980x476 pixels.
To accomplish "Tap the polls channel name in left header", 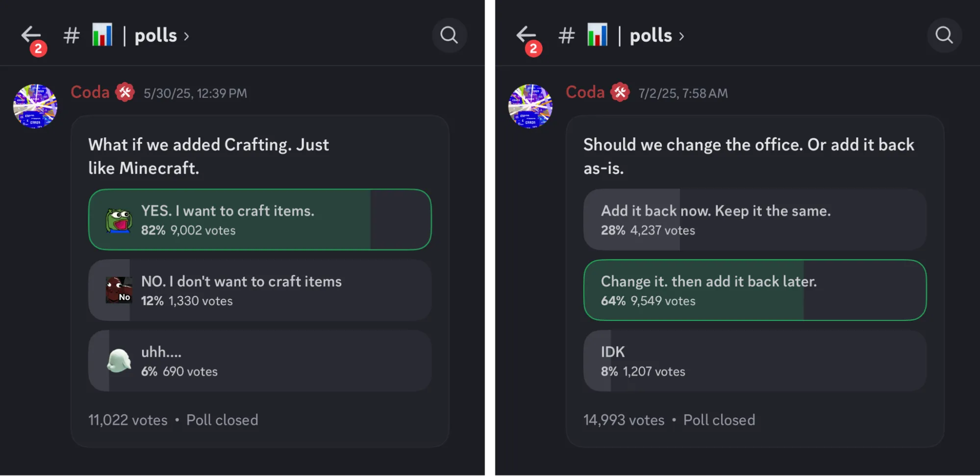I will click(x=155, y=36).
